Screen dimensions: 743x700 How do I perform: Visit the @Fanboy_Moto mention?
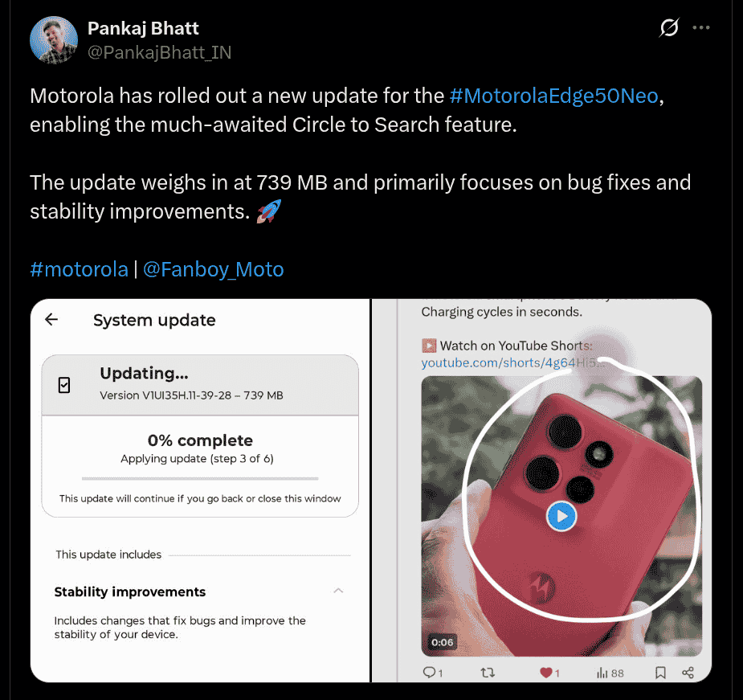pyautogui.click(x=213, y=269)
